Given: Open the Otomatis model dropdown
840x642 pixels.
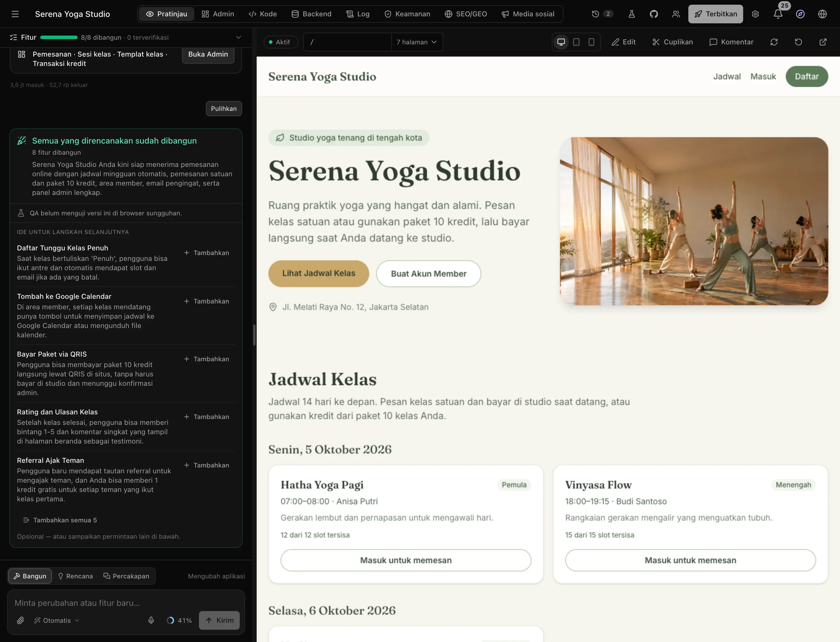Looking at the screenshot, I should [x=57, y=620].
